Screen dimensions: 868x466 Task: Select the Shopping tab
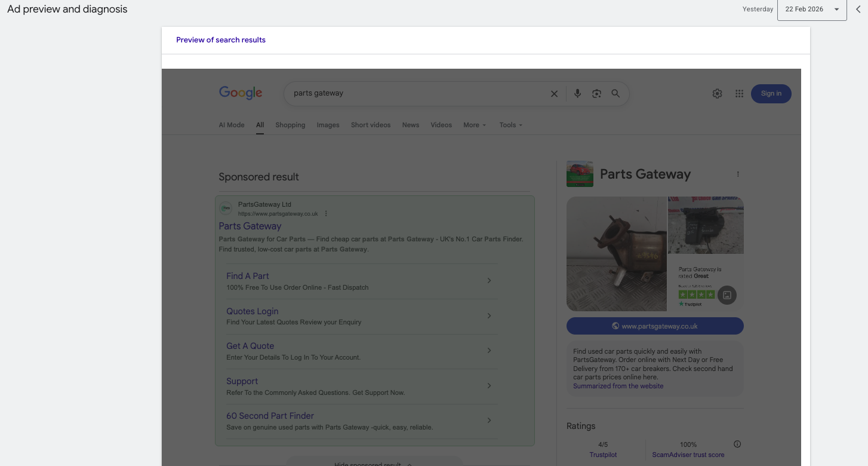tap(290, 125)
